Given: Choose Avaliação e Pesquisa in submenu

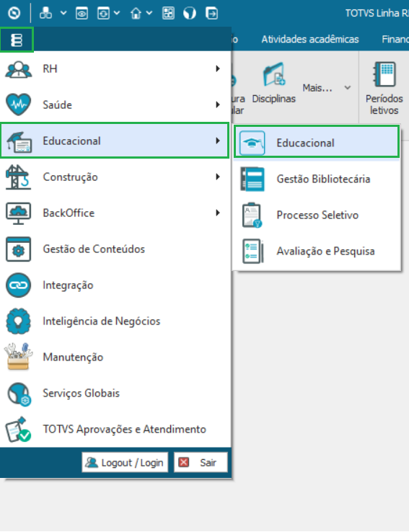Looking at the screenshot, I should (317, 251).
